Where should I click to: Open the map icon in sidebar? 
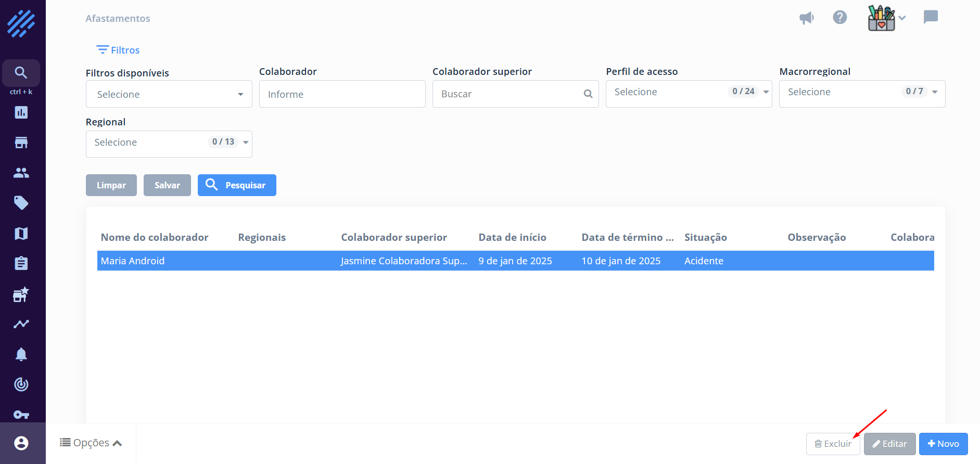click(21, 234)
